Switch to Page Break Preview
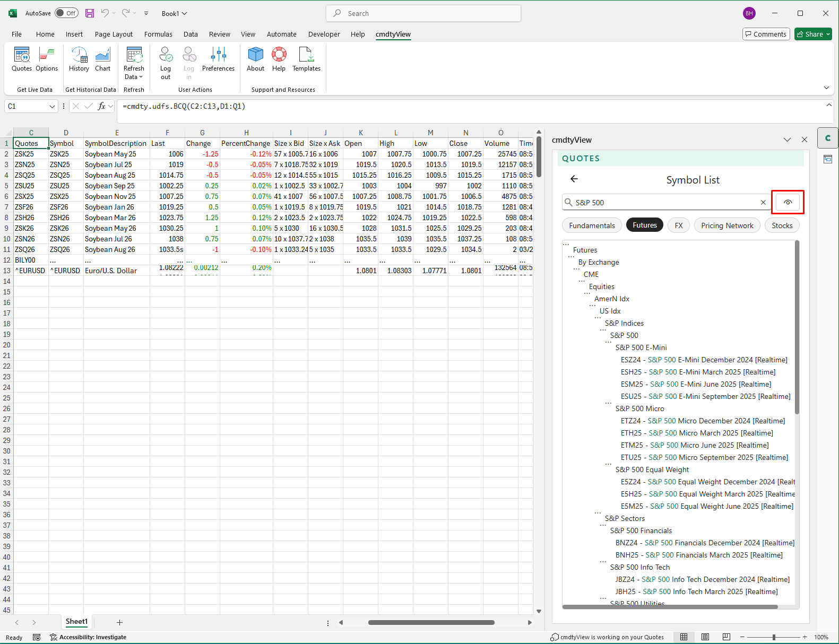The image size is (839, 644). 726,637
